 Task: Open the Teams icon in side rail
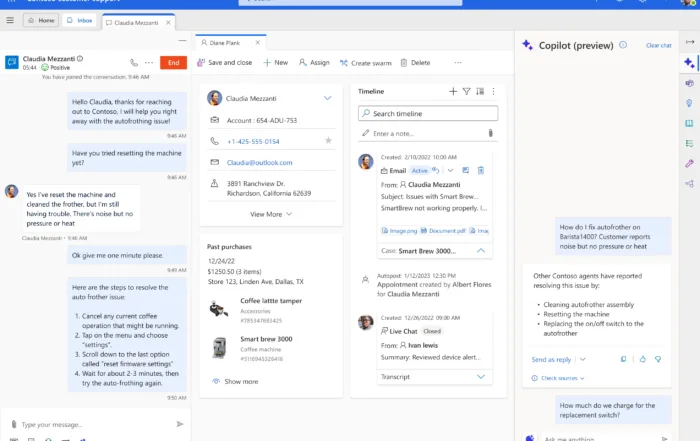tap(690, 83)
